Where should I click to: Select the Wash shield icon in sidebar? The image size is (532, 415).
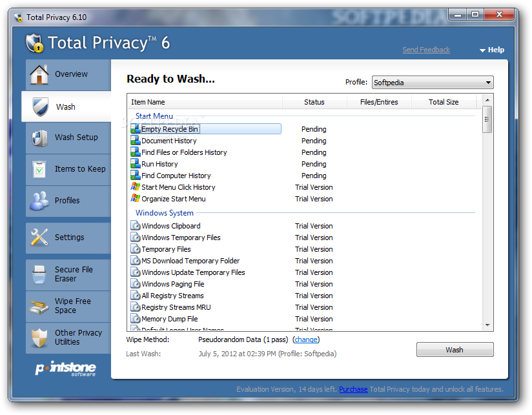tap(40, 106)
